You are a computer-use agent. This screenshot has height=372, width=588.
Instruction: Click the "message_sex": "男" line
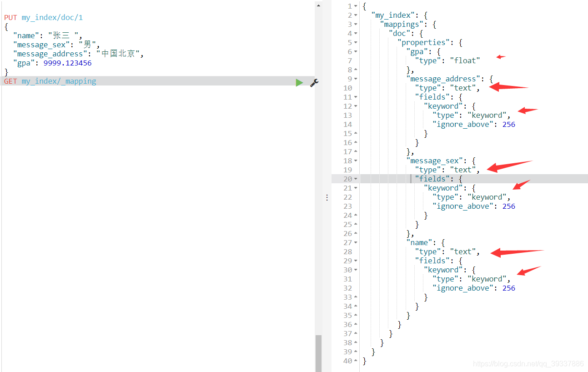click(x=56, y=45)
